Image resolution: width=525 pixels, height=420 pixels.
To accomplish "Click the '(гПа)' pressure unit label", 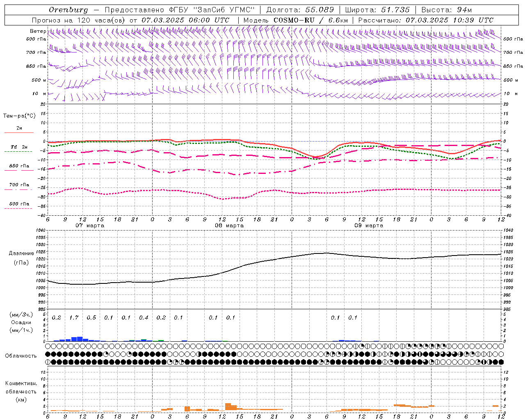I will point(21,262).
